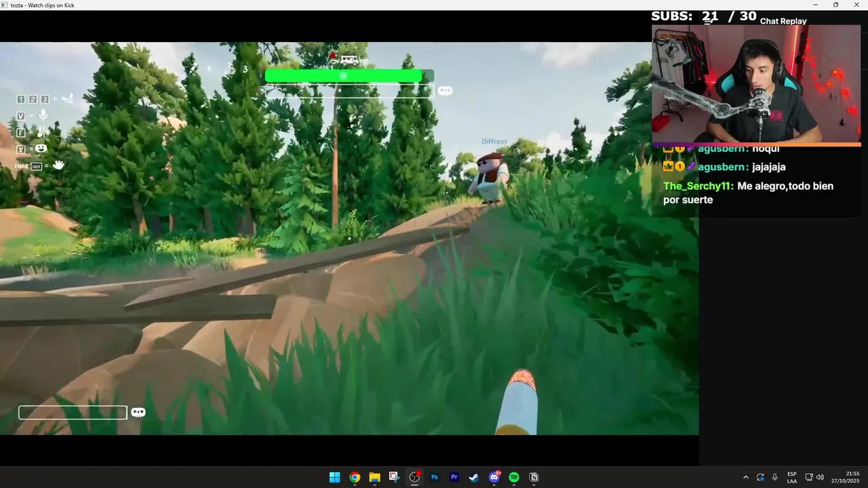The image size is (868, 488).
Task: Click the chat bubble icon beside the text box
Action: point(138,412)
